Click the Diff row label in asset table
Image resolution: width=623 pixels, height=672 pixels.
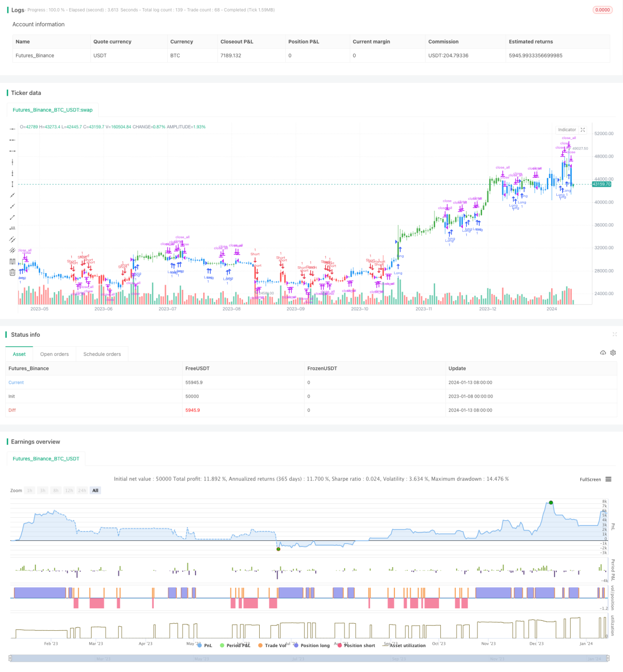(12, 410)
